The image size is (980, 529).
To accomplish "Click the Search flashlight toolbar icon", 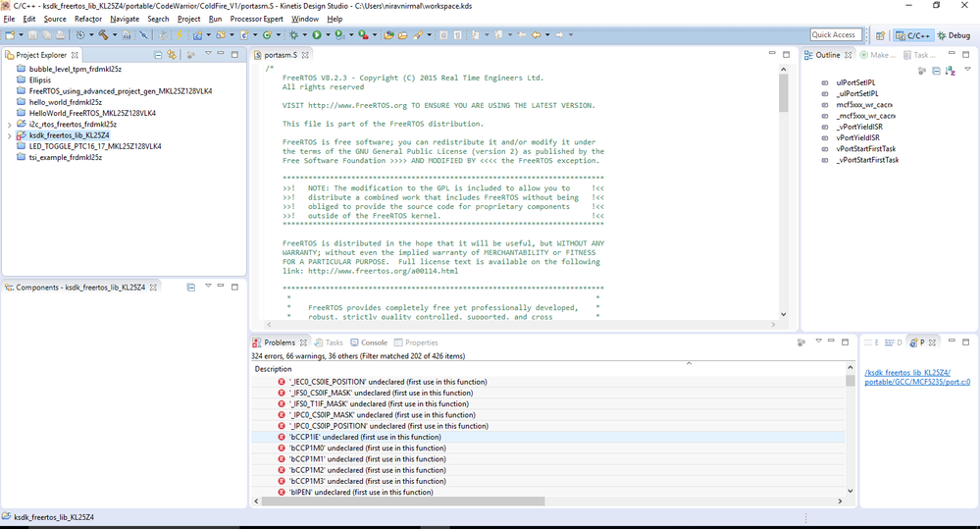I will (418, 35).
